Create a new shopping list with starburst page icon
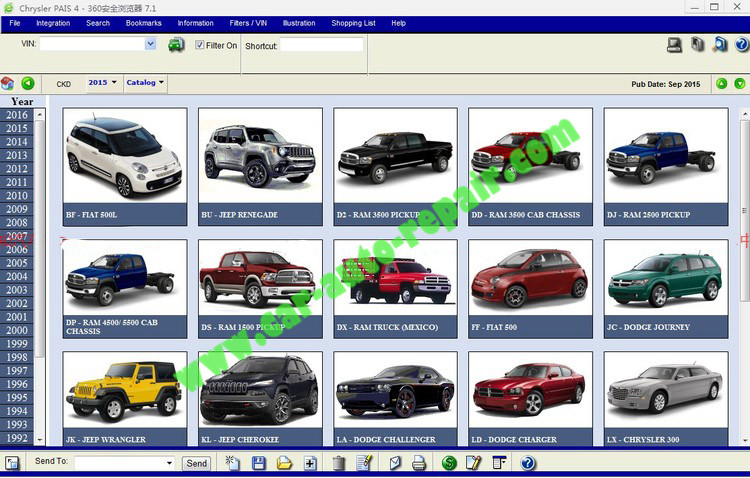Screen dimensions: 750x478 click(x=233, y=463)
